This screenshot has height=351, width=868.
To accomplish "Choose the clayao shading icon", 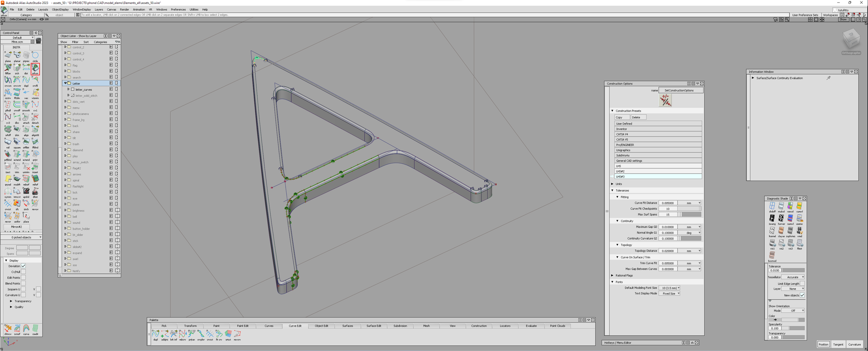I will coord(781,232).
